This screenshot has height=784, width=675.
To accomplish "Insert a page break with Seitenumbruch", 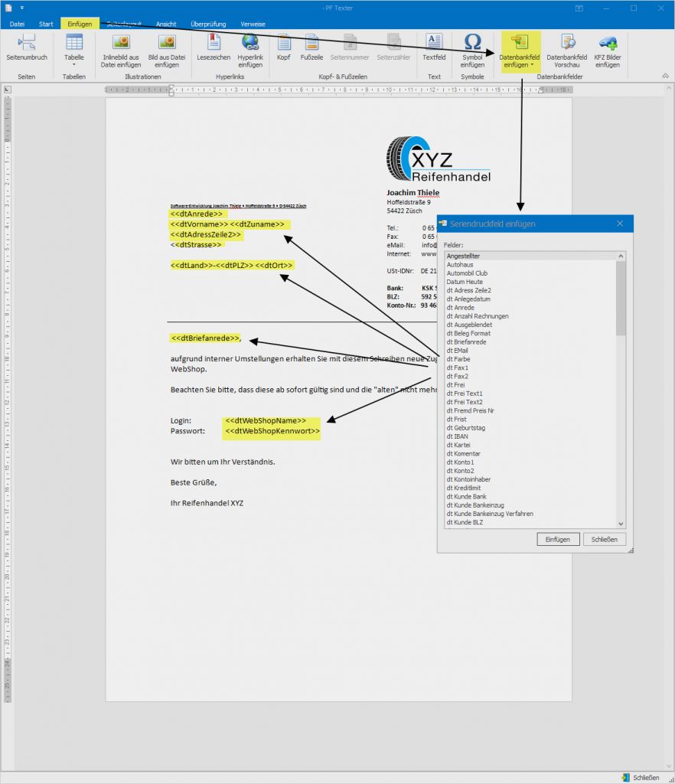I will [27, 48].
